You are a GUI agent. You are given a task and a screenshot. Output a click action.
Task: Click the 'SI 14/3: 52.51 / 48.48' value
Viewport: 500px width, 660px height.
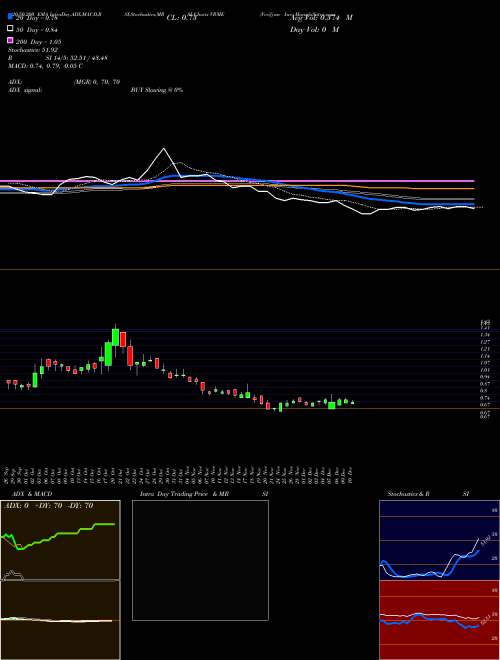pyautogui.click(x=76, y=58)
